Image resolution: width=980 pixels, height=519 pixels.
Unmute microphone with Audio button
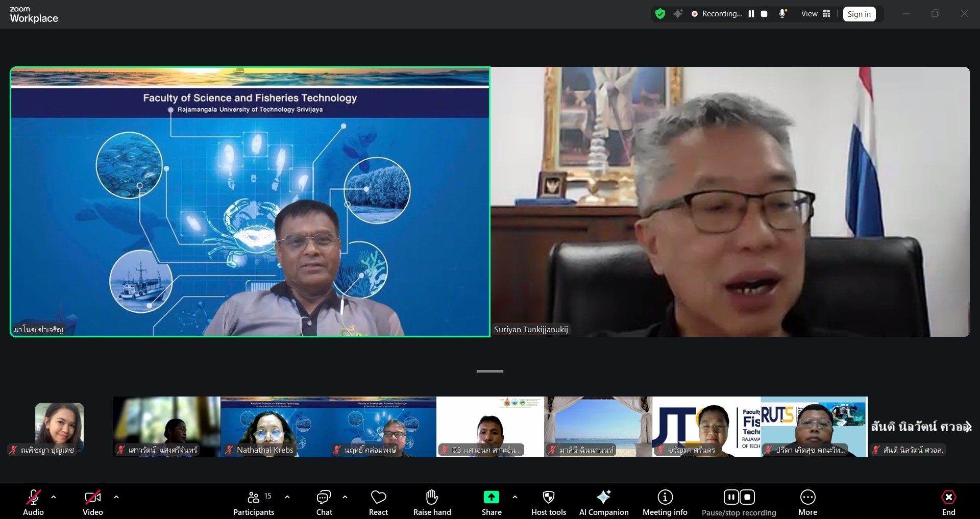(x=34, y=503)
